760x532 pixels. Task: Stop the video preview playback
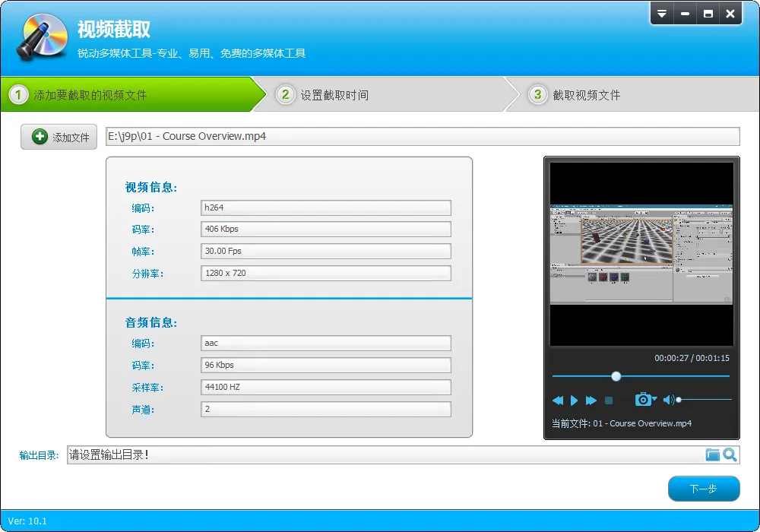(x=609, y=401)
